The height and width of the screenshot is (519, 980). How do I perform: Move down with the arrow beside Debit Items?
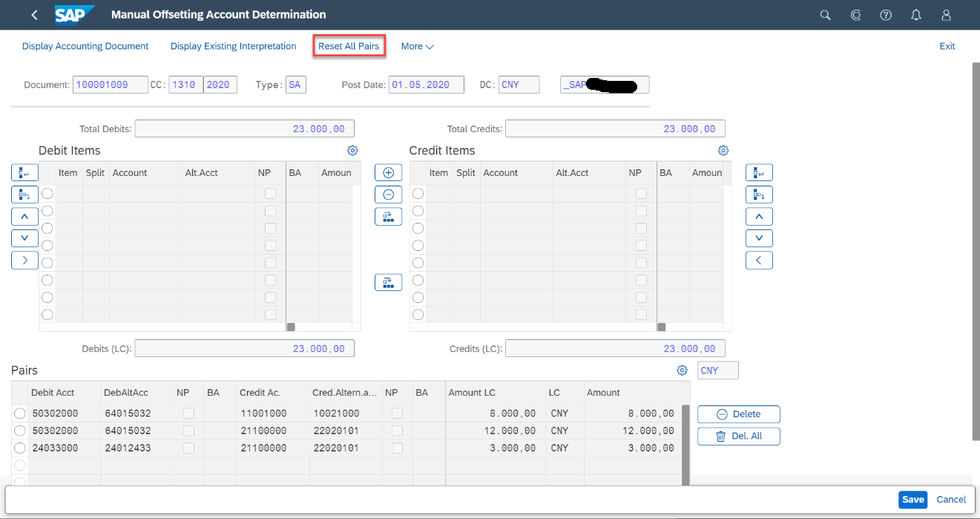(x=24, y=238)
